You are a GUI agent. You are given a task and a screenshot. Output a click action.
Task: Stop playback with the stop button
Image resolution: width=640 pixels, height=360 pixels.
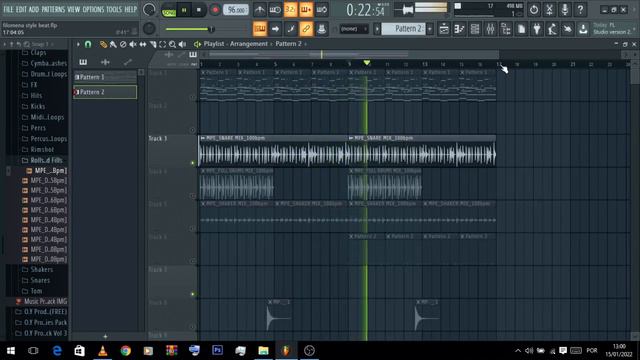(199, 10)
